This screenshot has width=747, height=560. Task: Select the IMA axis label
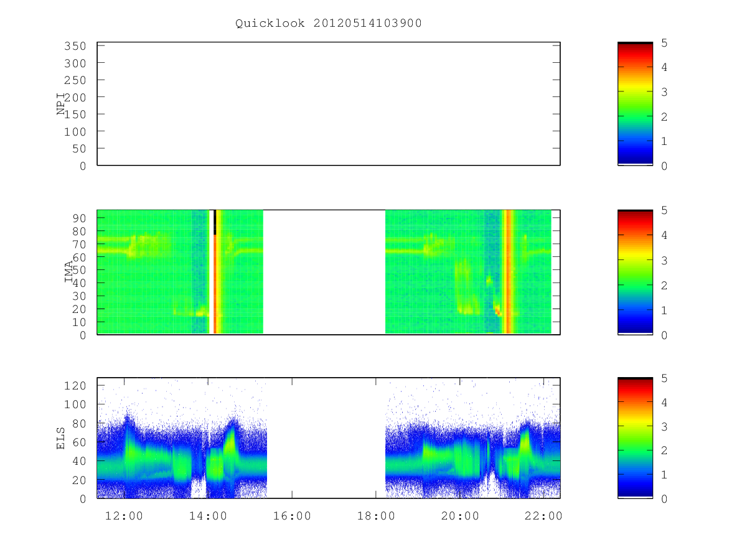pyautogui.click(x=68, y=273)
